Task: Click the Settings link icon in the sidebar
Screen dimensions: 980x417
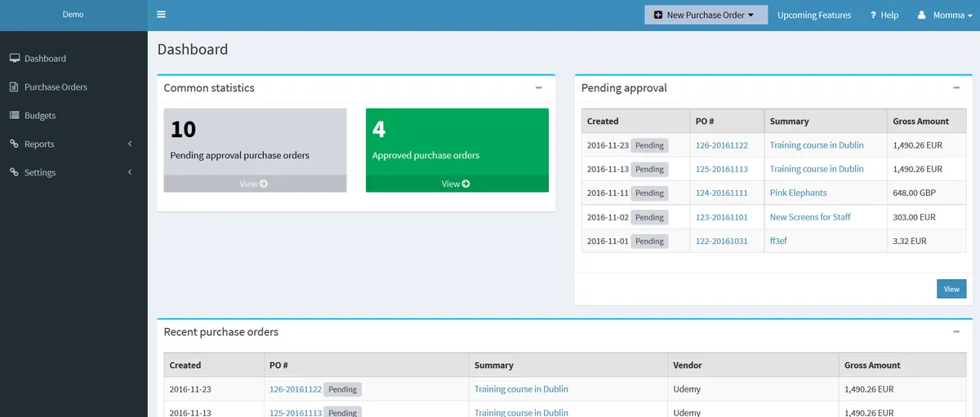Action: coord(14,173)
